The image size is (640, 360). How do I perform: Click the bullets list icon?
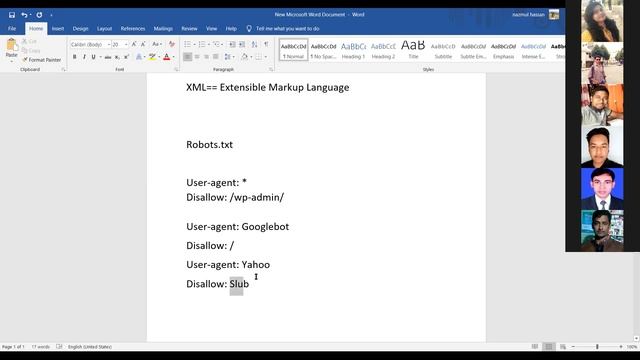click(187, 44)
